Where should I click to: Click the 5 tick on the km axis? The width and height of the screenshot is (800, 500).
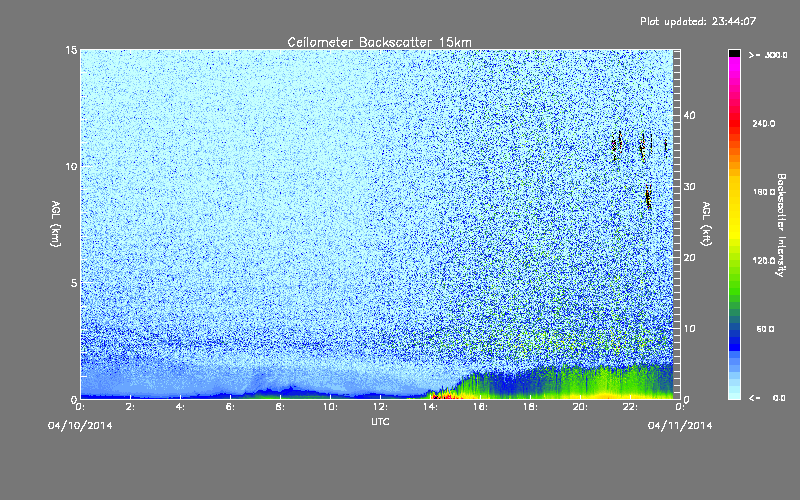coord(73,283)
